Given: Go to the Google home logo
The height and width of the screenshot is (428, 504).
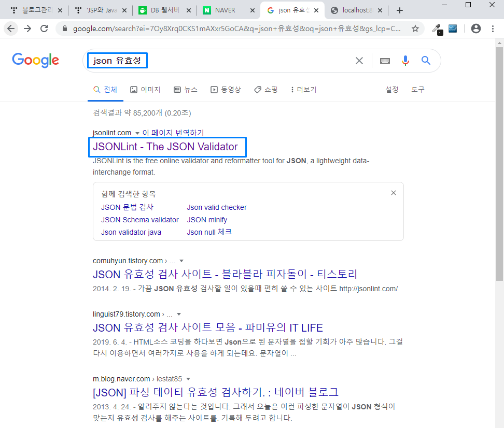Looking at the screenshot, I should point(36,60).
